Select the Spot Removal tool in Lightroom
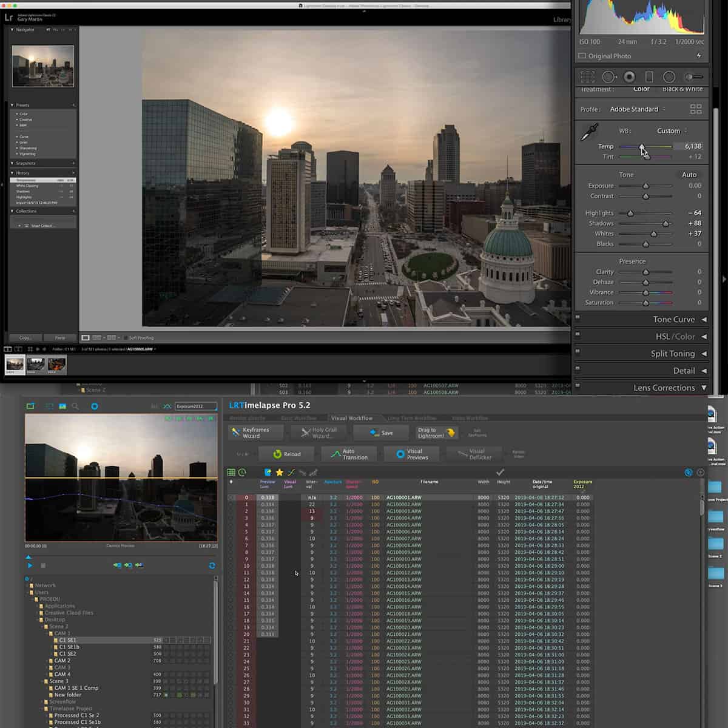728x728 pixels. (608, 77)
